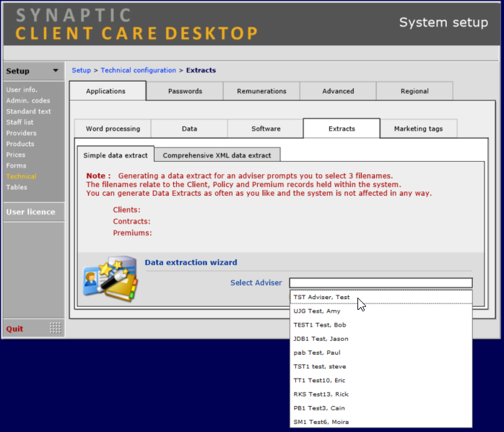Select pab Test, Paul adviser
This screenshot has width=504, height=432.
coord(381,353)
